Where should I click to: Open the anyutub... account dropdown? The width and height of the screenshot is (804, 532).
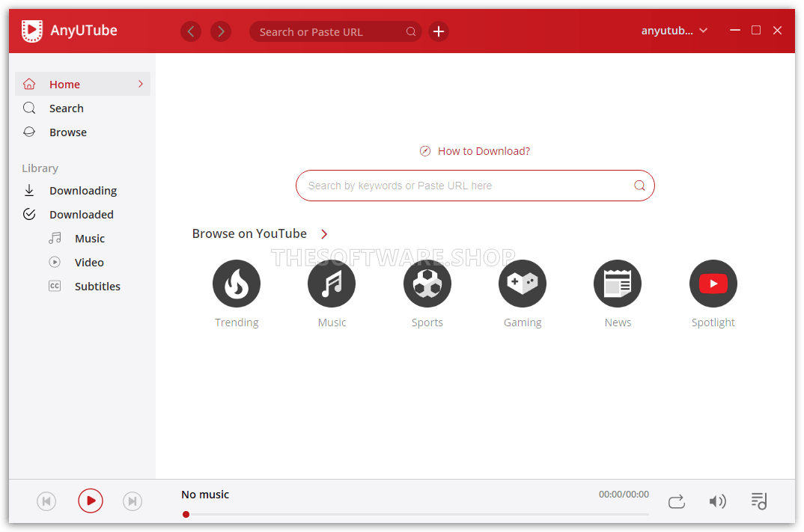pos(674,31)
